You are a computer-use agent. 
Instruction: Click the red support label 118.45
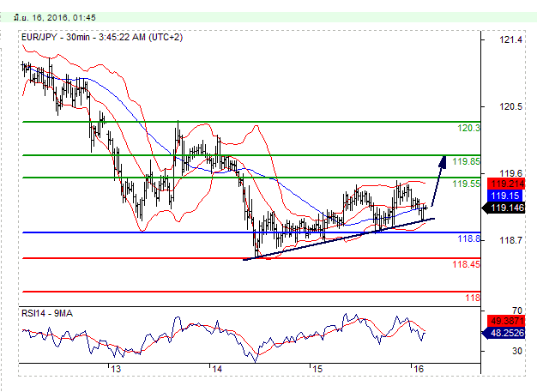tap(466, 264)
